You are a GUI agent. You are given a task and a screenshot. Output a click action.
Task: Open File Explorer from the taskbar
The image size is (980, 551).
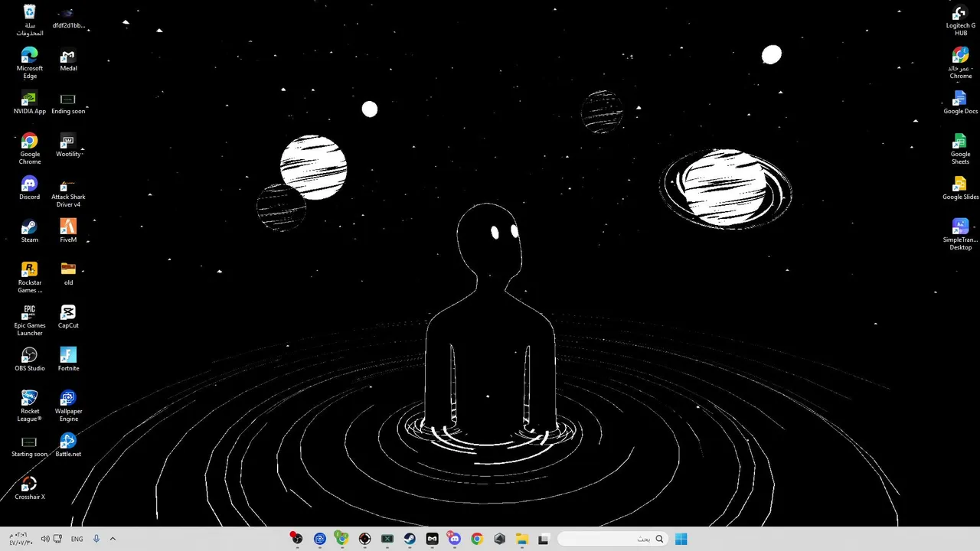tap(522, 539)
